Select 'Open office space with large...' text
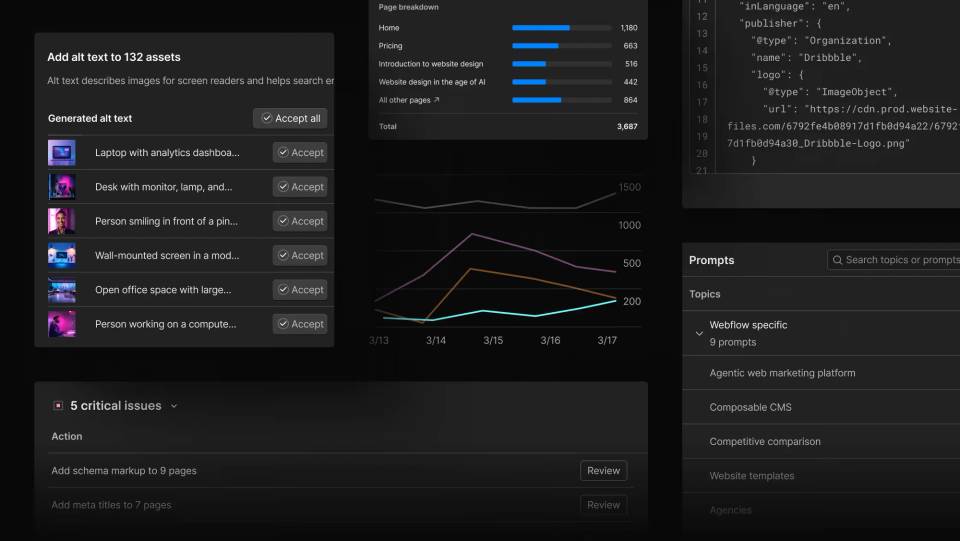This screenshot has width=960, height=541. click(x=163, y=289)
